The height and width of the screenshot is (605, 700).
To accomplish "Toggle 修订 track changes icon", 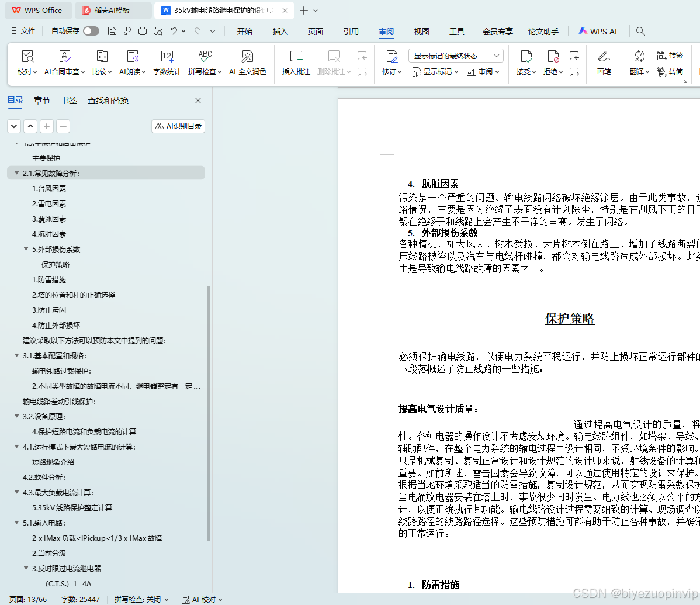I will (391, 57).
